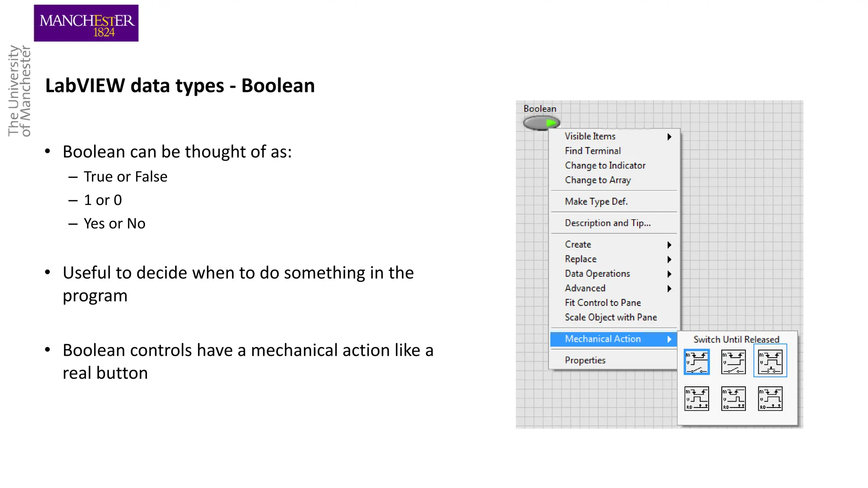Screen dimensions: 868x488
Task: Choose Fit Control to Pane
Action: [614, 303]
